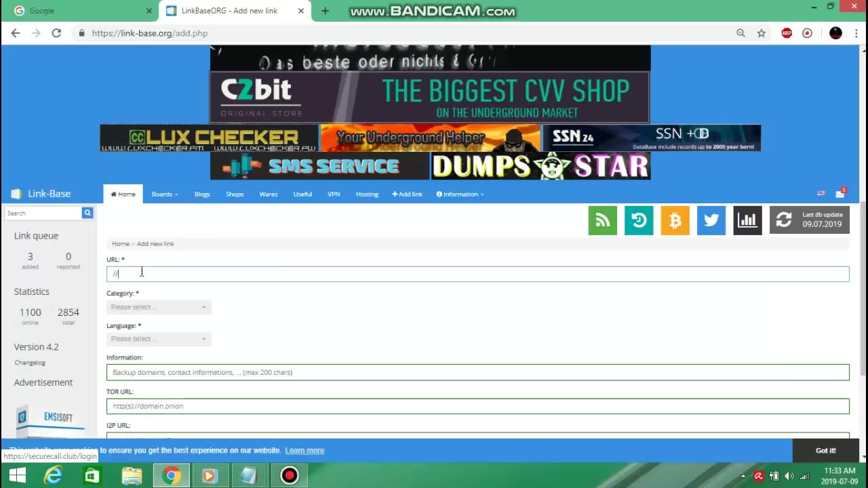Click the TOR URL input field
The height and width of the screenshot is (488, 868).
click(x=477, y=406)
